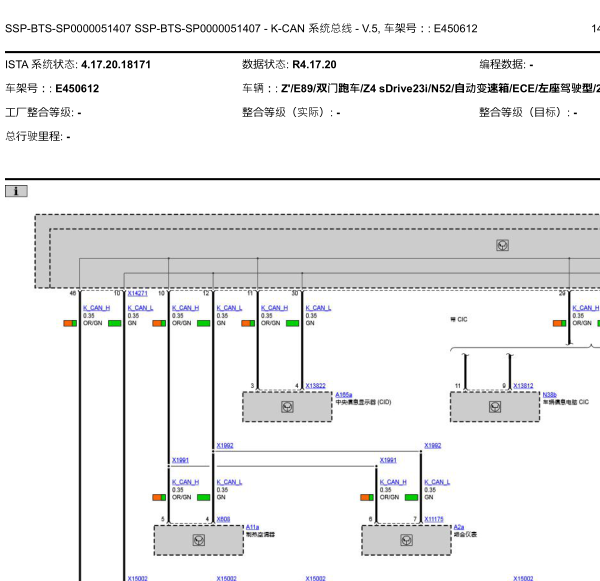Screen dimensions: 600x581
Task: Open the K_CAN_L link at pin 12
Action: pyautogui.click(x=229, y=308)
